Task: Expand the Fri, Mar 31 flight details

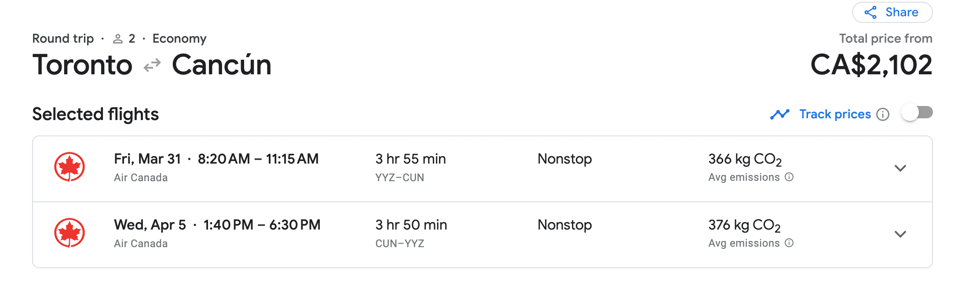Action: pos(900,168)
